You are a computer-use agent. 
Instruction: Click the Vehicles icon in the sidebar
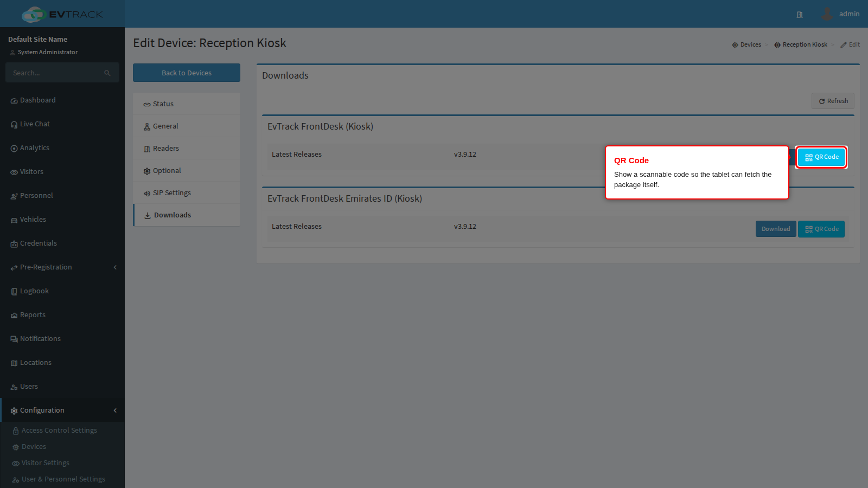pyautogui.click(x=14, y=220)
